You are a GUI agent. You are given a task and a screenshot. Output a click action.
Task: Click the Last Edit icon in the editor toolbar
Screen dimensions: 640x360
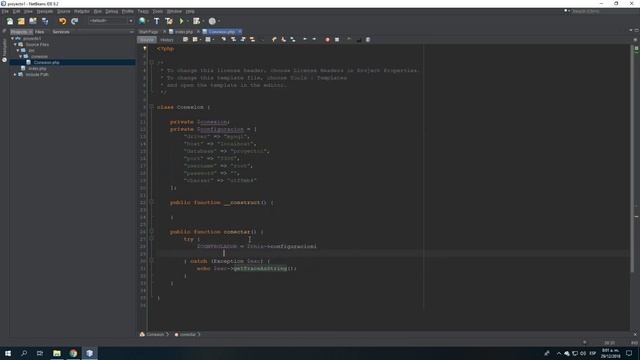185,40
